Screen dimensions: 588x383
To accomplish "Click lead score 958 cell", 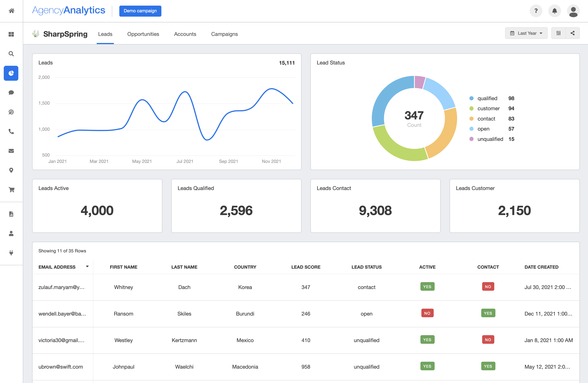I will pyautogui.click(x=306, y=367).
